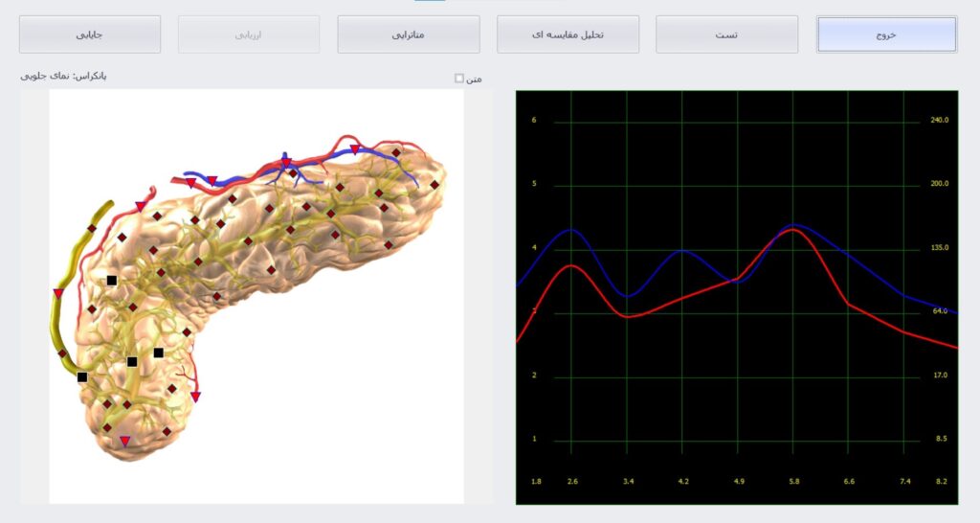
Task: Click the جایابی button
Action: point(90,34)
